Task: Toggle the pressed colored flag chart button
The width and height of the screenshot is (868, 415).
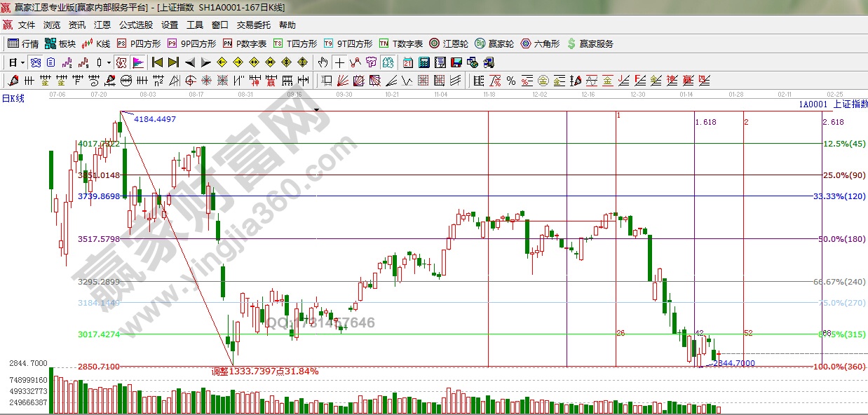Action: point(137,62)
